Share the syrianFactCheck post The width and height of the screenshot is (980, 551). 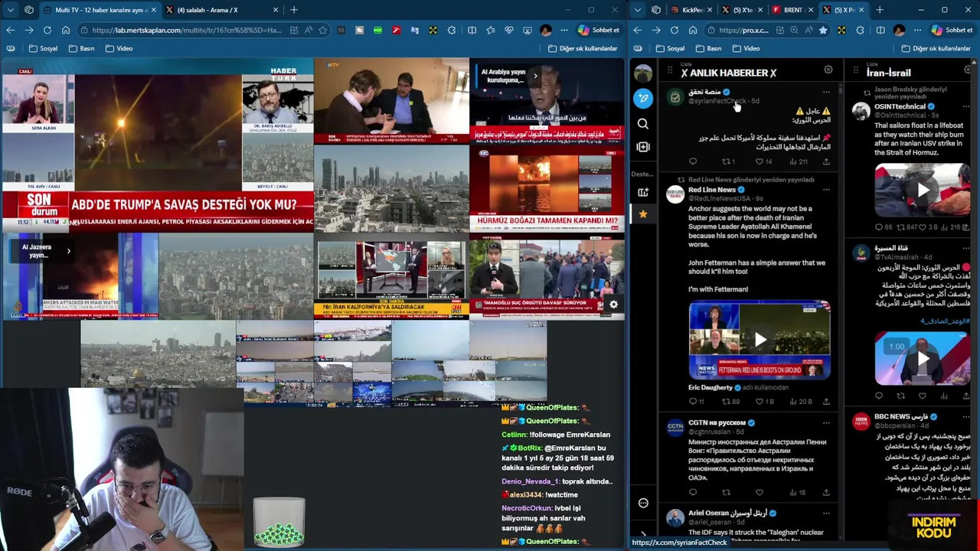[x=826, y=161]
